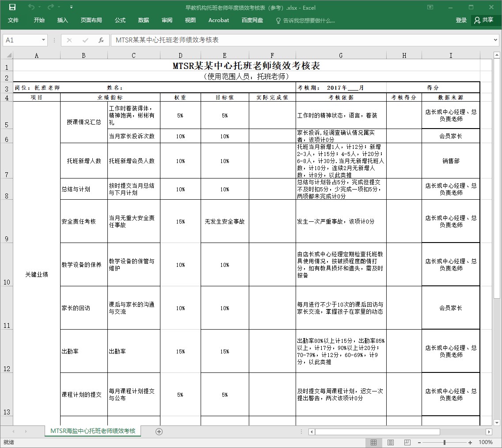
Task: Add a new sheet with plus icon
Action: point(160,431)
